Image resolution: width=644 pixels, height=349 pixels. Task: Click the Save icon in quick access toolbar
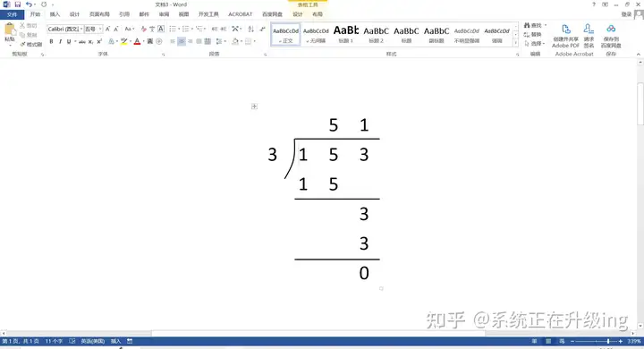[17, 4]
